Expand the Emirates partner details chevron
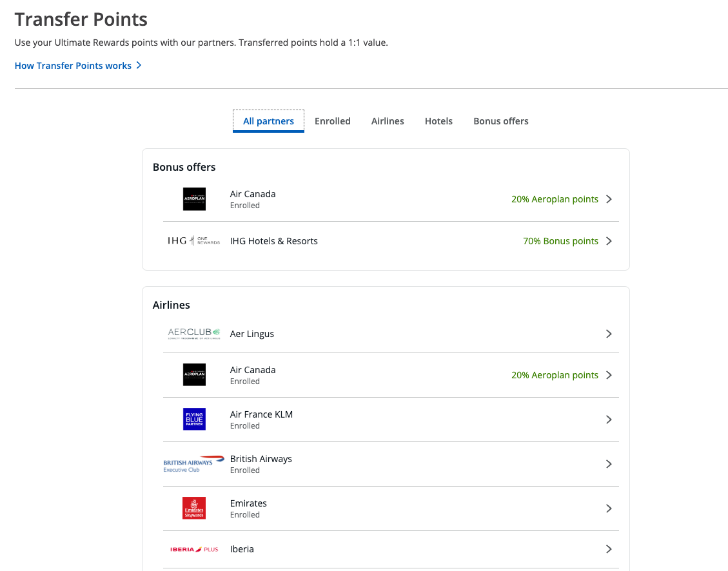728x571 pixels. tap(608, 508)
